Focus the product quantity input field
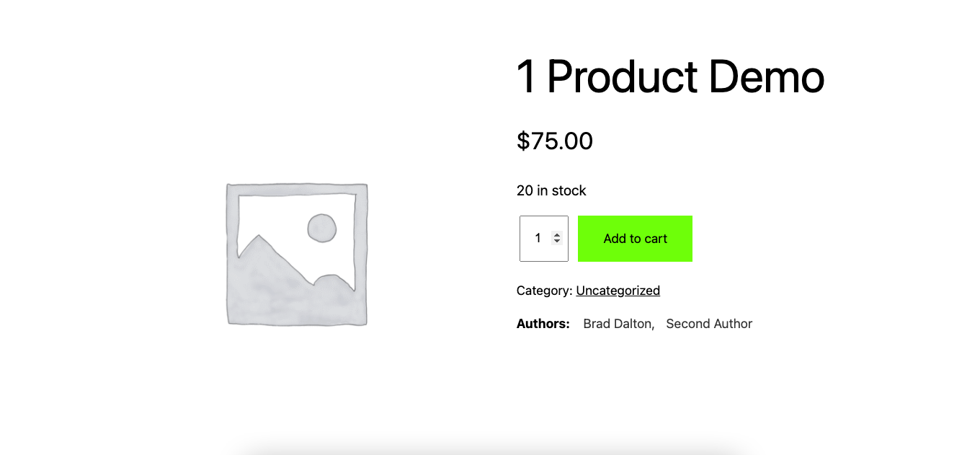980x455 pixels. (x=537, y=239)
